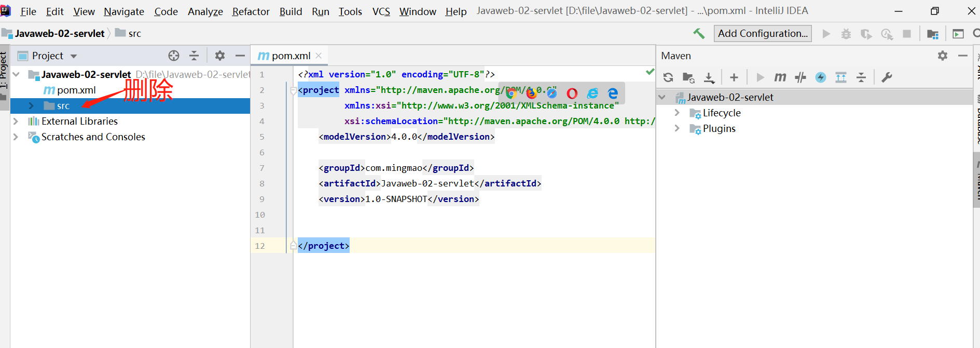Open the Navigate menu

pos(124,11)
